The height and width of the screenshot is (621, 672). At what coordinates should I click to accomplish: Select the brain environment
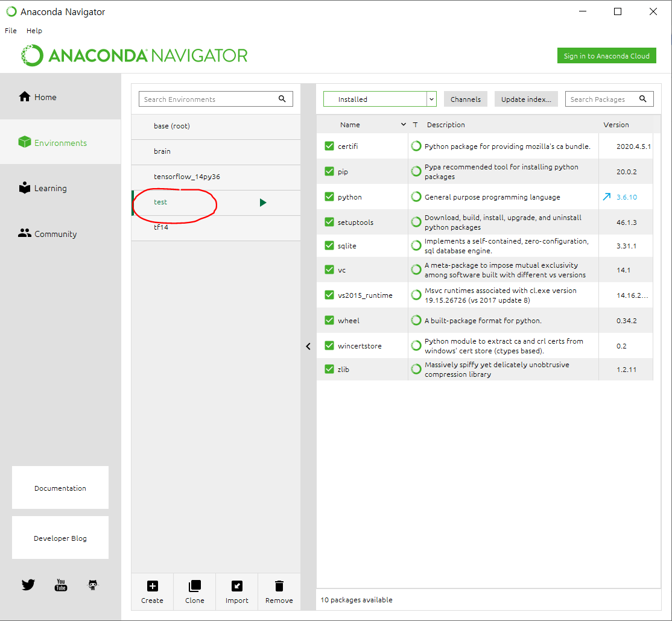[216, 151]
